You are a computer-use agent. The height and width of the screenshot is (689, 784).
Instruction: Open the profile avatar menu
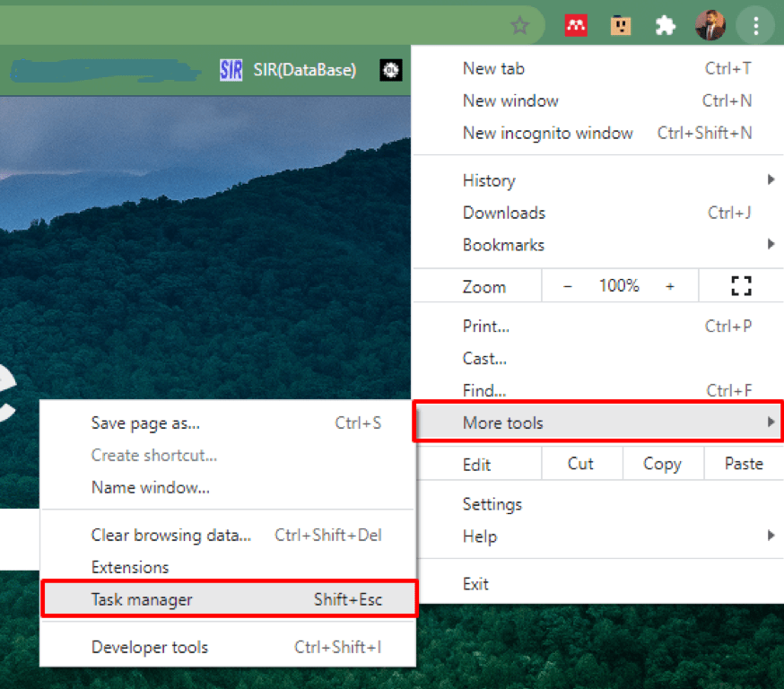point(710,25)
